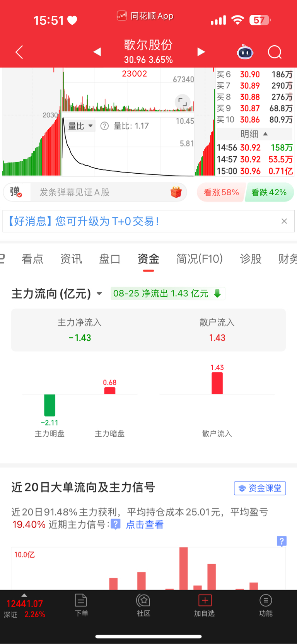Switch to the 简况(F10) tab
This screenshot has height=644, width=297.
point(200,259)
